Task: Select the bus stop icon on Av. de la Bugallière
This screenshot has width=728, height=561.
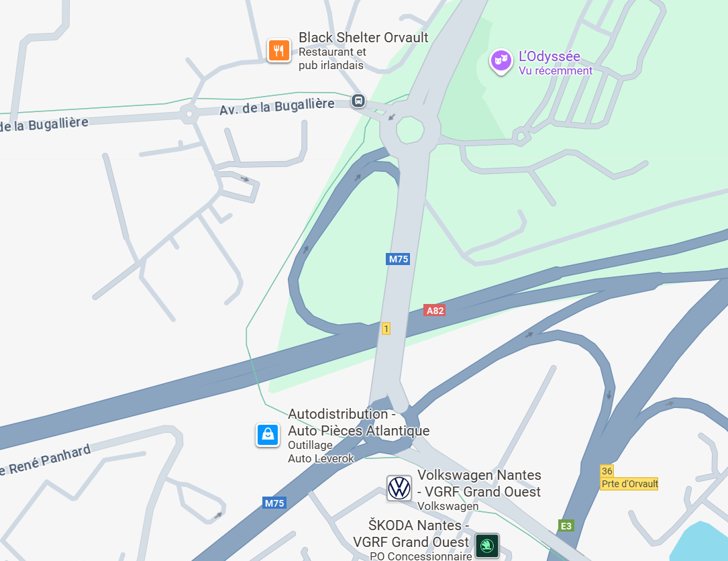Action: [x=358, y=100]
